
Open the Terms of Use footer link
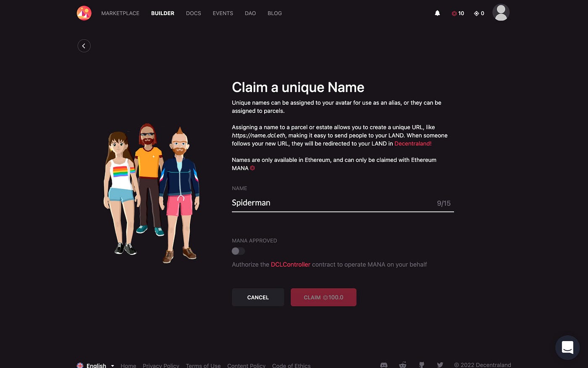pos(203,365)
